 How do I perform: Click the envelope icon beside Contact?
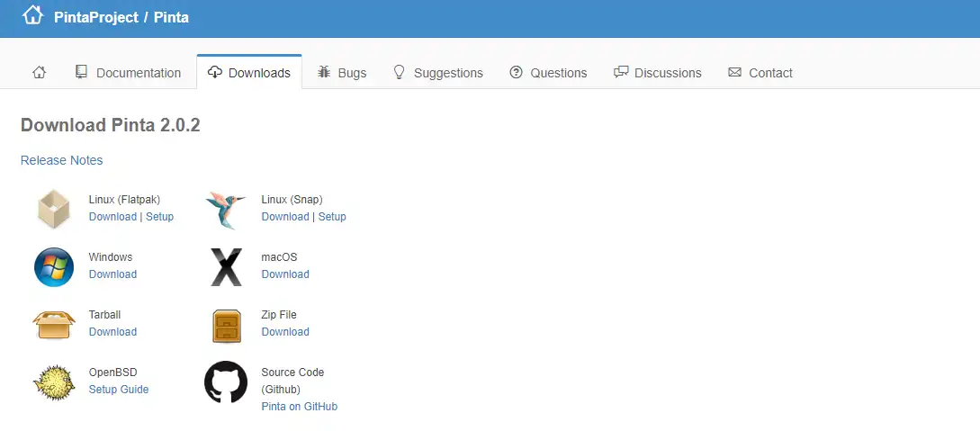[735, 72]
